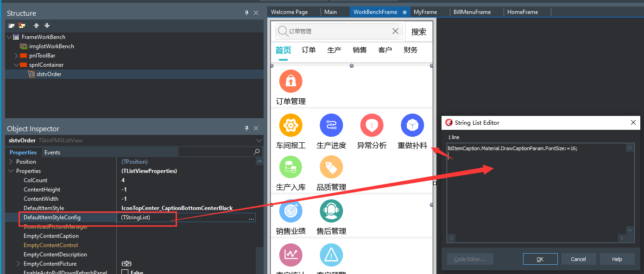Screen dimensions: 644x274
Task: Expand the pnlToolBar tree node
Action: pyautogui.click(x=17, y=56)
